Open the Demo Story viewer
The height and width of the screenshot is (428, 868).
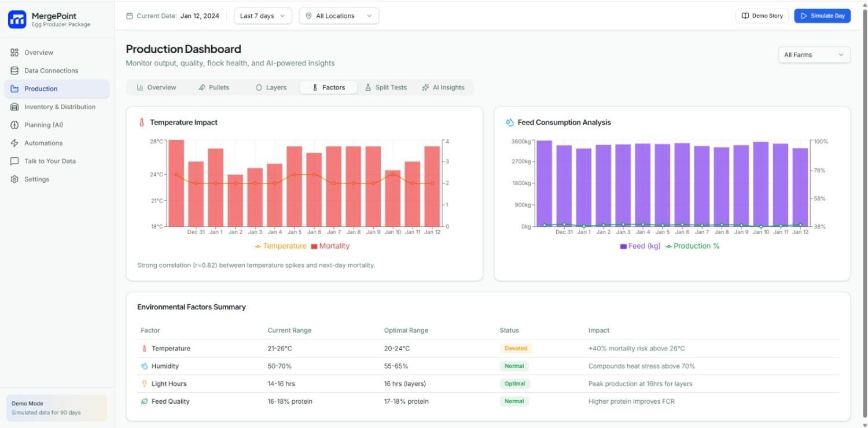point(762,16)
